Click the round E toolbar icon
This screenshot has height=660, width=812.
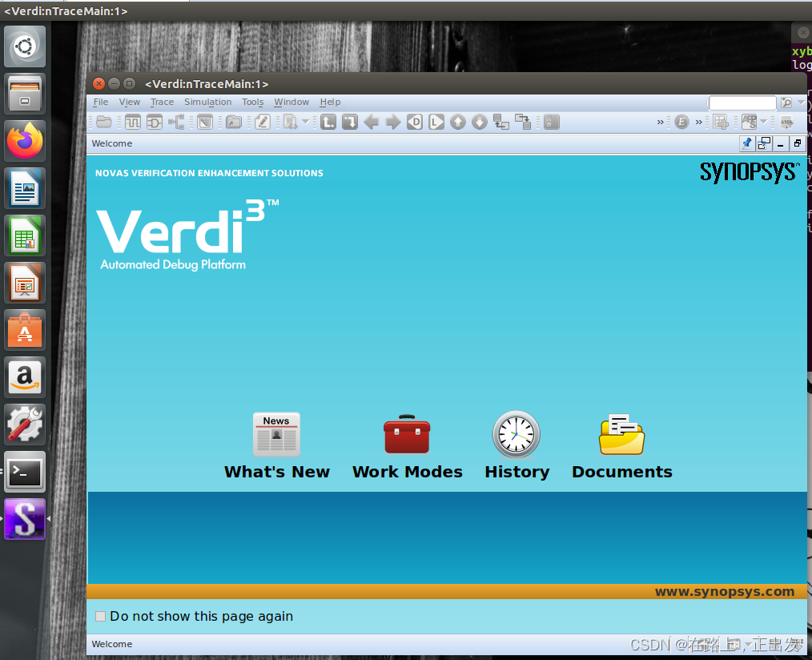tap(681, 123)
